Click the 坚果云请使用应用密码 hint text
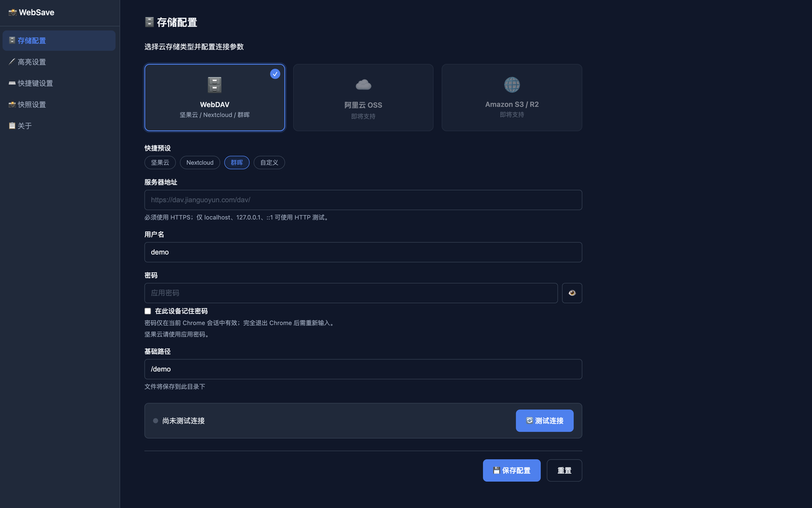The image size is (812, 508). pyautogui.click(x=176, y=334)
